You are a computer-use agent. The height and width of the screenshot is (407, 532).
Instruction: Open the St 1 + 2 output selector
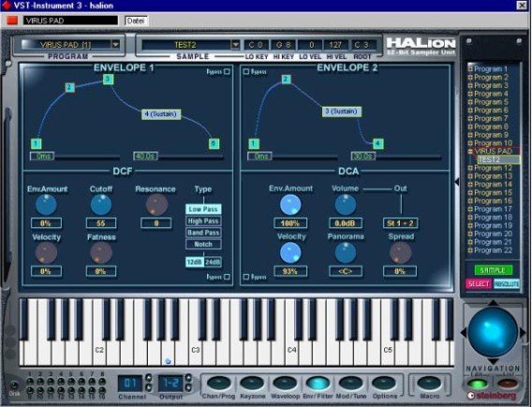400,223
